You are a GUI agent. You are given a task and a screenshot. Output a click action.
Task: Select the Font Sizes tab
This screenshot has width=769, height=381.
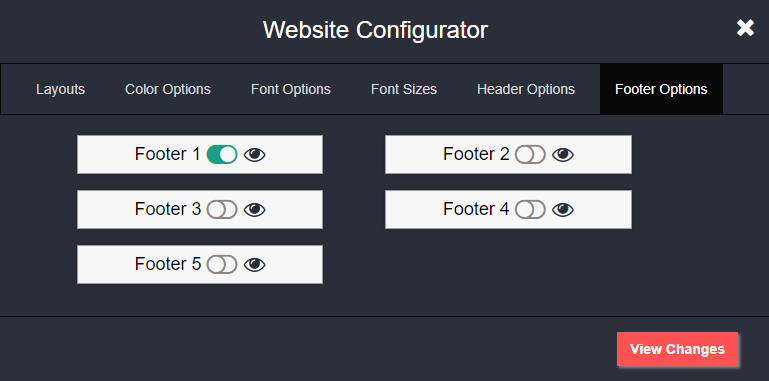(404, 89)
